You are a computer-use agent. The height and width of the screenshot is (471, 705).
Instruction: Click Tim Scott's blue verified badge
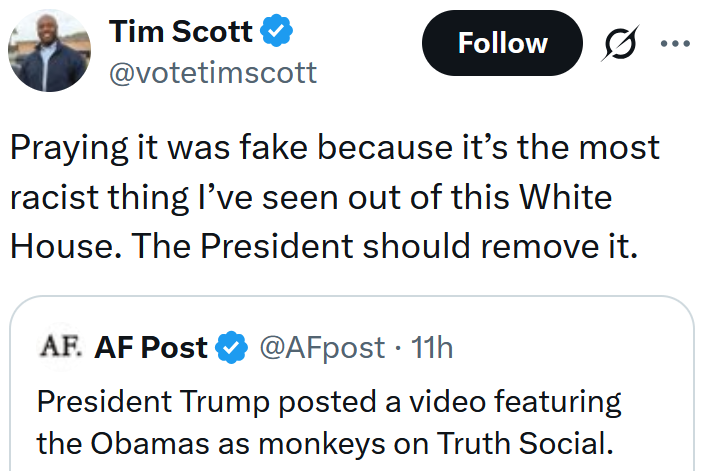(x=277, y=31)
